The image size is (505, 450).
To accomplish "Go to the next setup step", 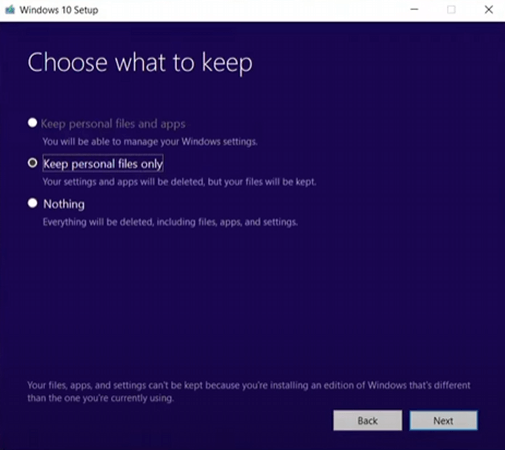I will (443, 421).
